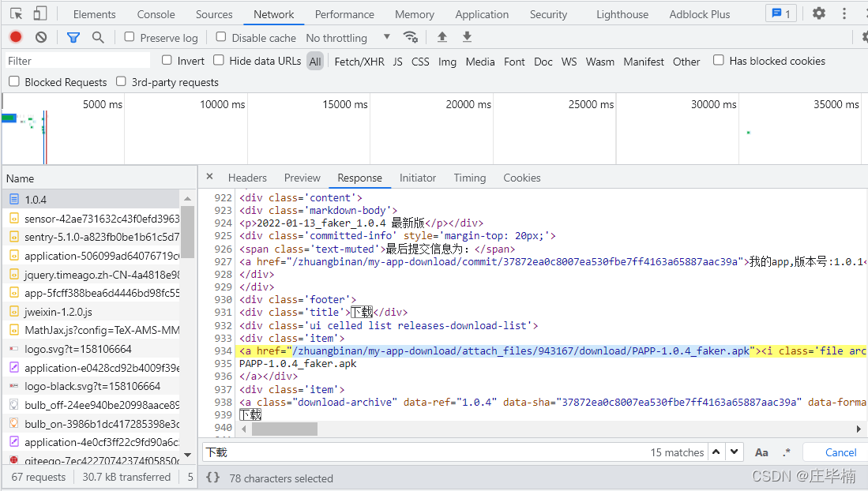Viewport: 868px width, 491px height.
Task: Open the issues counter badge
Action: [781, 13]
